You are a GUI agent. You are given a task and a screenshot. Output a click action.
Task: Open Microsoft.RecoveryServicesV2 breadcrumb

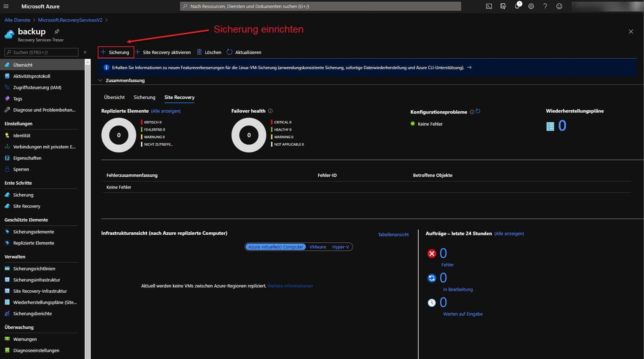[x=70, y=20]
